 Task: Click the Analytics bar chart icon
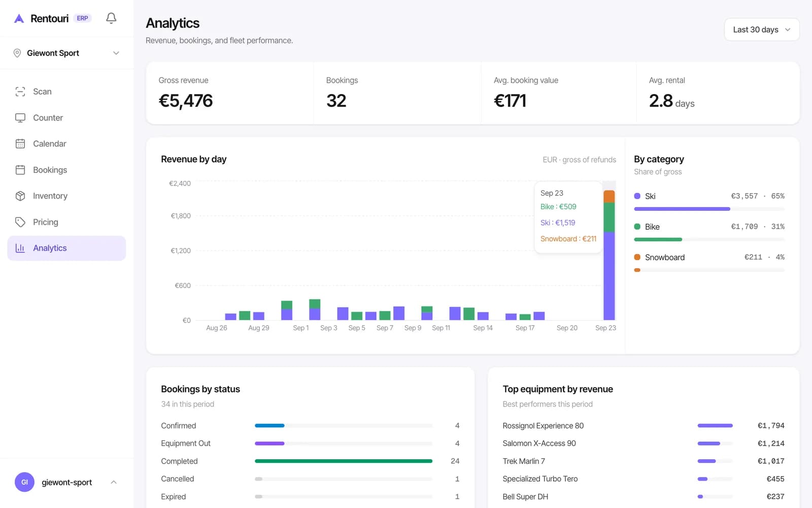(20, 248)
